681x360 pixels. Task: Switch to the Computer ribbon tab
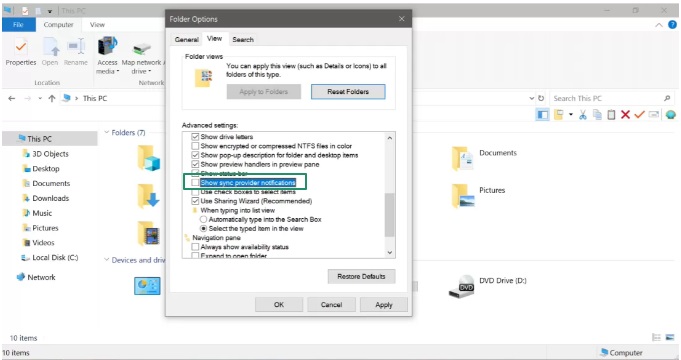coord(58,25)
